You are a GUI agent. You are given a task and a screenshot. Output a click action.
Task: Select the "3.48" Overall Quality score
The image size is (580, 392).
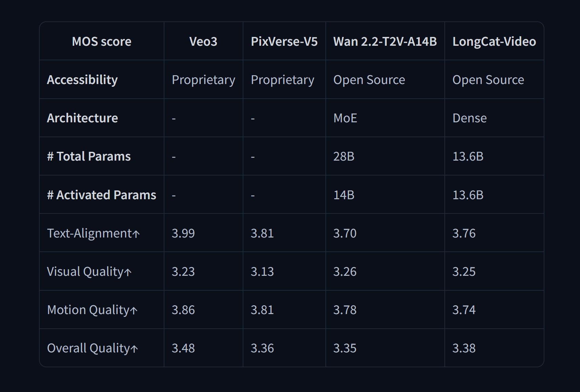[x=183, y=348]
